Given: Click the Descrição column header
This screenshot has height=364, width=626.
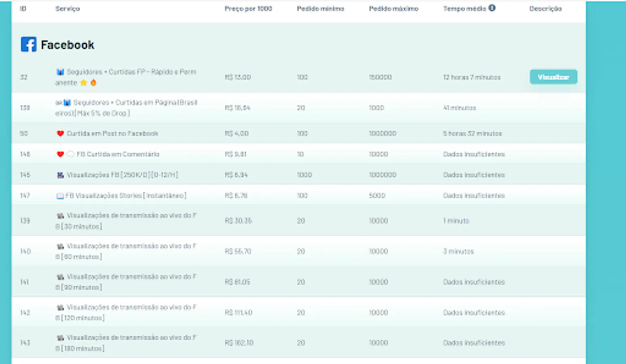Looking at the screenshot, I should coord(545,8).
